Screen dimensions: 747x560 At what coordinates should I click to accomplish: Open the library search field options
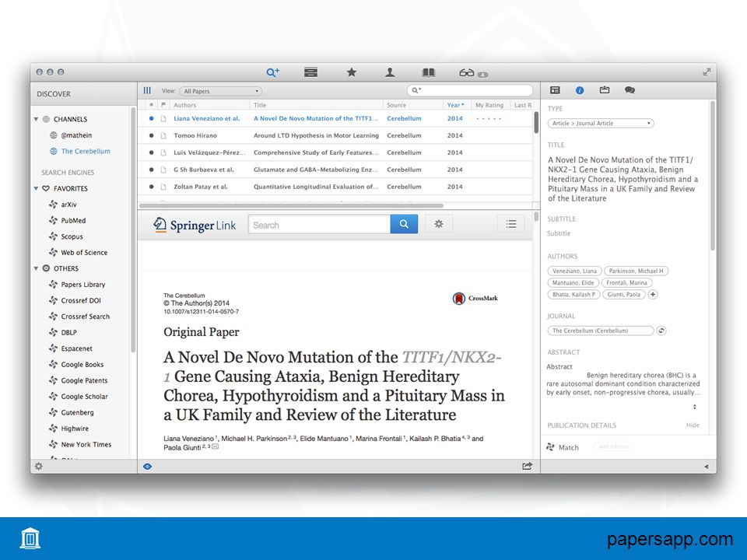pos(416,90)
